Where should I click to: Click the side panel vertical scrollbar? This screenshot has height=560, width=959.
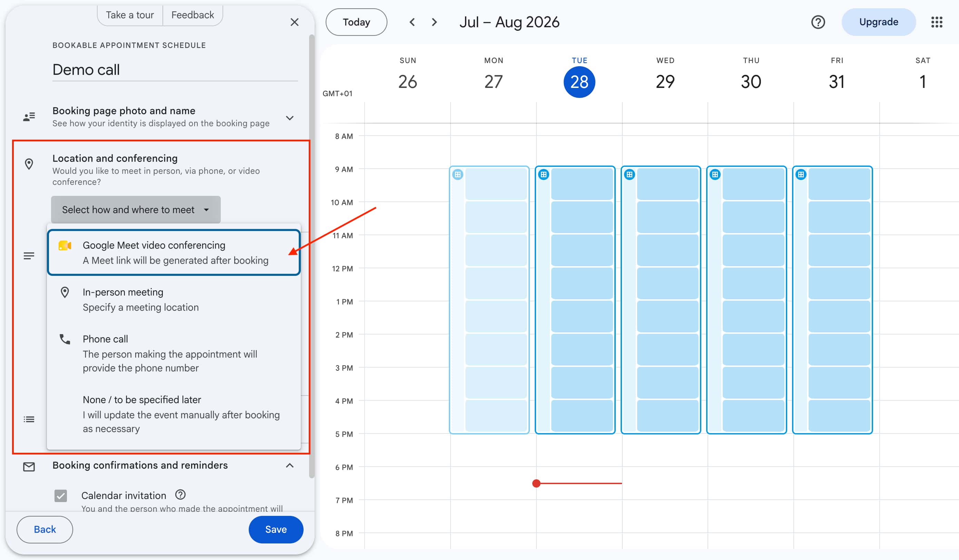tap(312, 256)
